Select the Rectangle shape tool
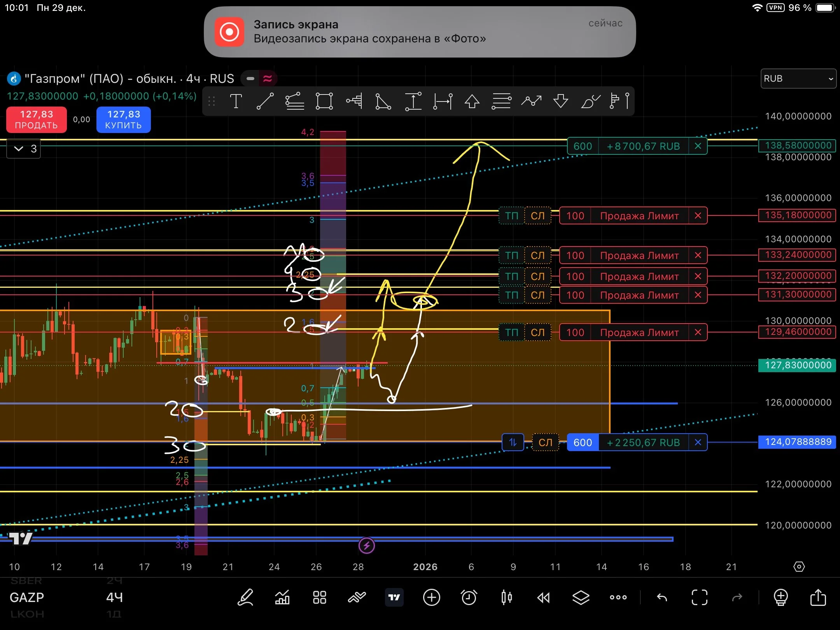This screenshot has width=840, height=630. pos(324,101)
